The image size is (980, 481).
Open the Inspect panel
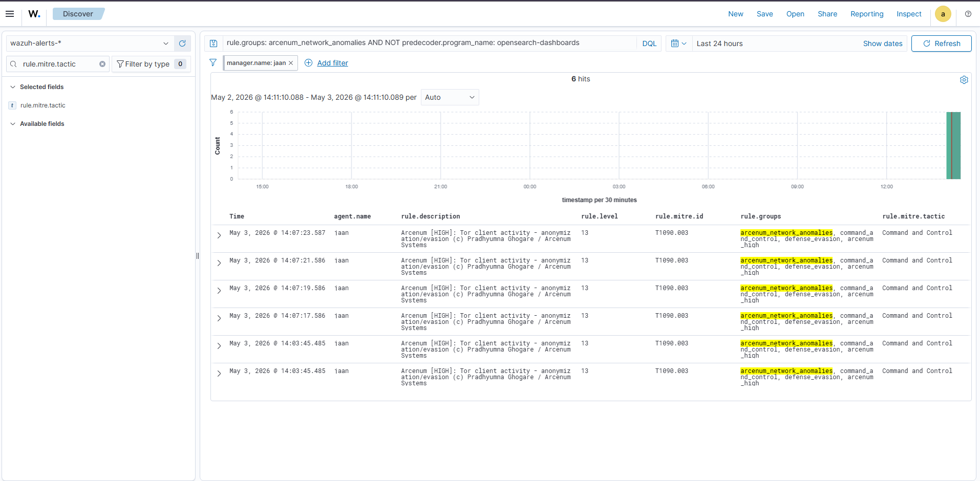pyautogui.click(x=908, y=14)
